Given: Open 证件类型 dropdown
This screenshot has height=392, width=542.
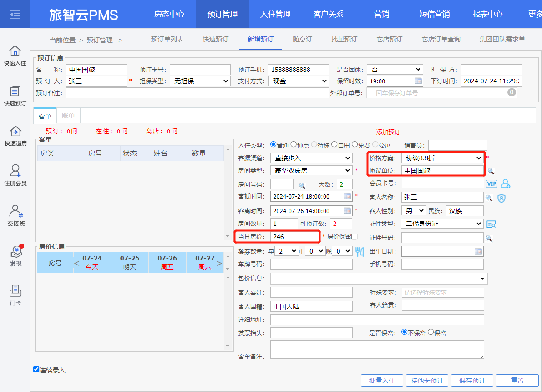Looking at the screenshot, I should click(x=443, y=224).
